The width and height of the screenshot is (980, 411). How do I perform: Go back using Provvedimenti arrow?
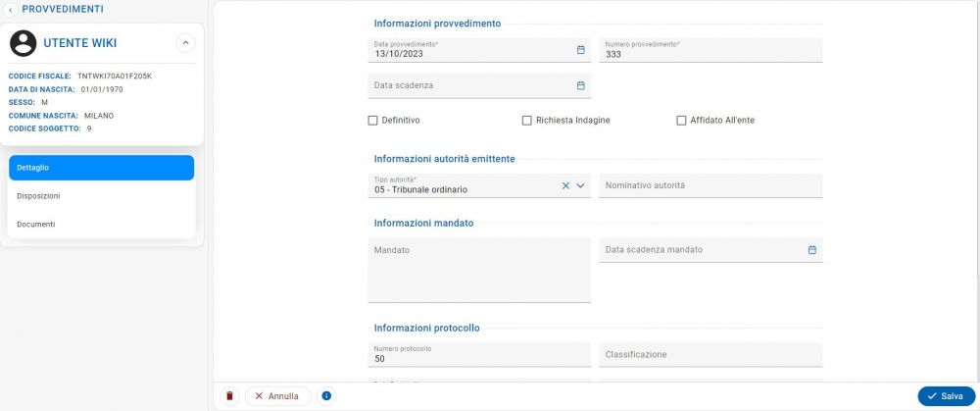10,10
